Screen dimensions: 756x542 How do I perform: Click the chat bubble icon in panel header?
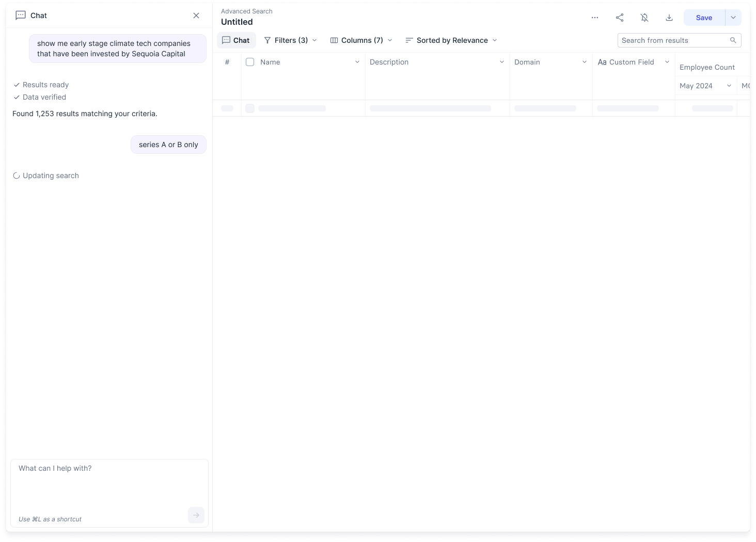click(x=21, y=15)
